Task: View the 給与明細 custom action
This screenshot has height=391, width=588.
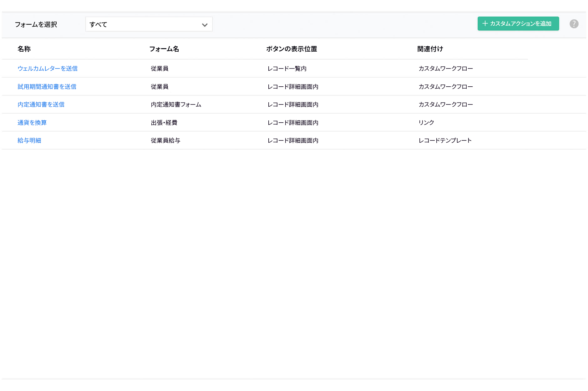Action: click(x=29, y=140)
